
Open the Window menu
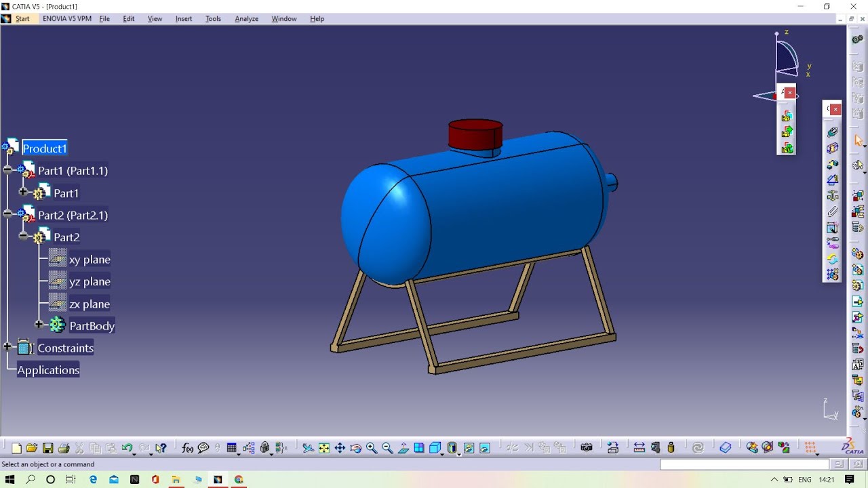284,18
